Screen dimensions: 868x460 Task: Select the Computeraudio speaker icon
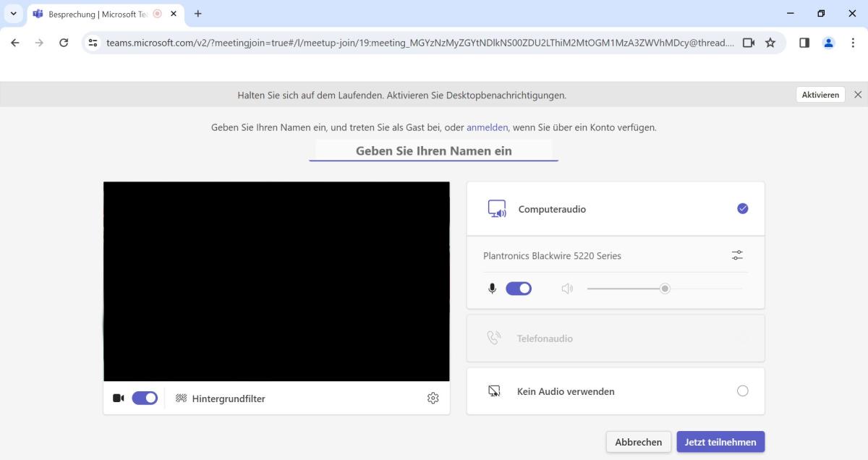point(497,208)
